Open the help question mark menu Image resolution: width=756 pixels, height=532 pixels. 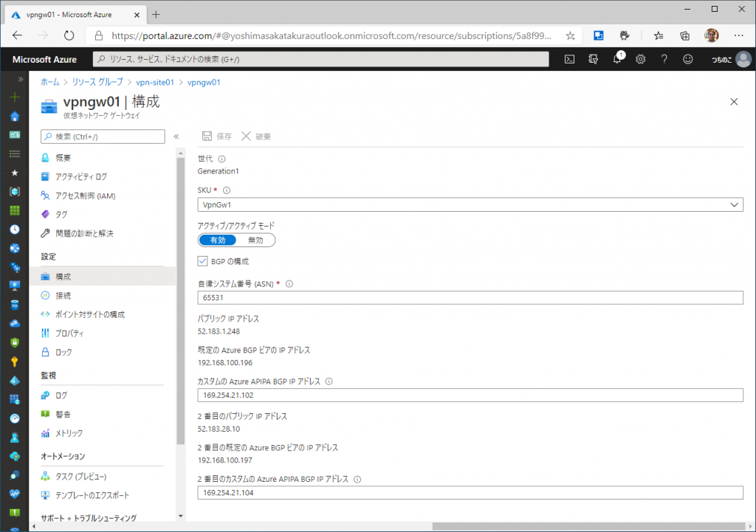tap(664, 59)
